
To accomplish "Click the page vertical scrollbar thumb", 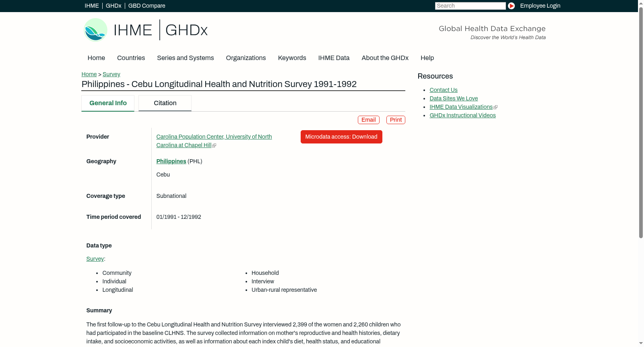I will (x=641, y=123).
